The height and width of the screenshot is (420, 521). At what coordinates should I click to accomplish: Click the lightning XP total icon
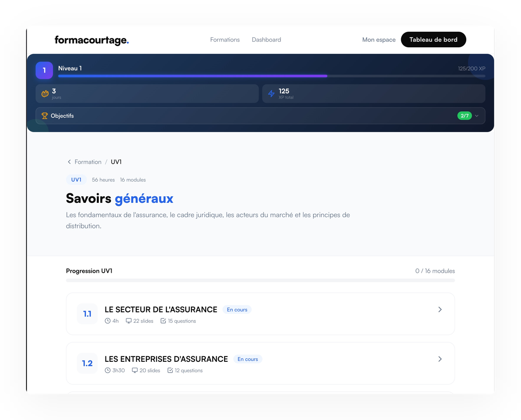coord(271,93)
